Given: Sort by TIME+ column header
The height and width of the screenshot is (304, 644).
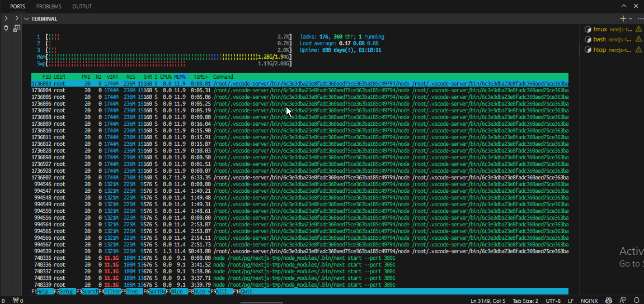Looking at the screenshot, I should click(201, 77).
